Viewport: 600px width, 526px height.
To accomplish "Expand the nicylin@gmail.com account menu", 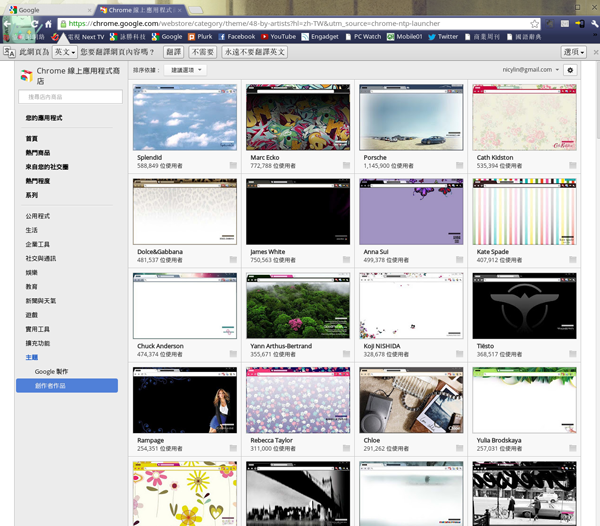I will (530, 70).
